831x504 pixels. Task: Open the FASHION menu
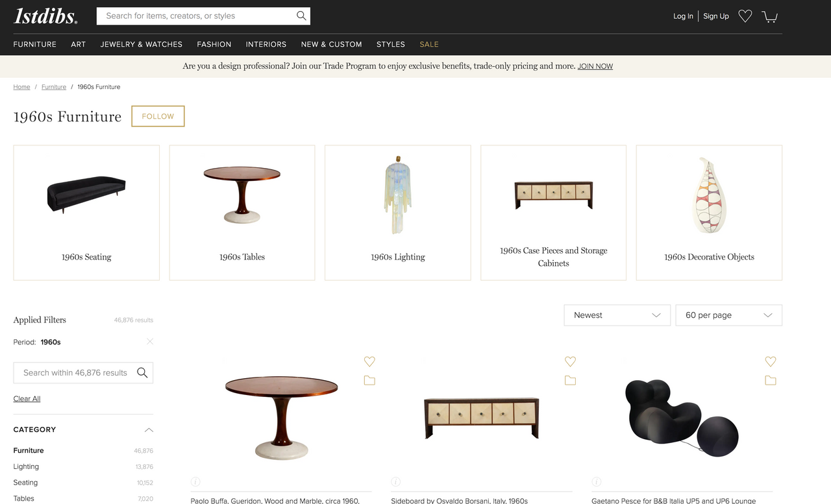(214, 44)
